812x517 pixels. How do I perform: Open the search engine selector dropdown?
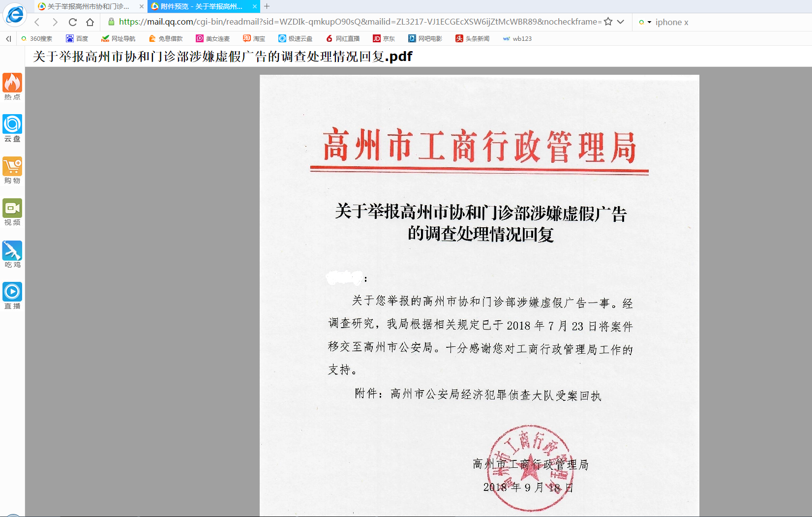645,22
